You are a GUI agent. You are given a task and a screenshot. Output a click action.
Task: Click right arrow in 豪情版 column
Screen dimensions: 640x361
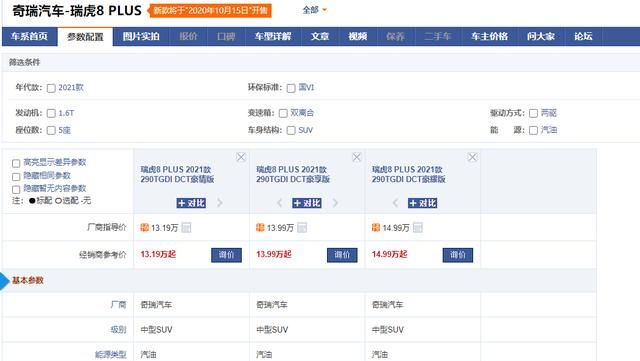click(x=220, y=203)
